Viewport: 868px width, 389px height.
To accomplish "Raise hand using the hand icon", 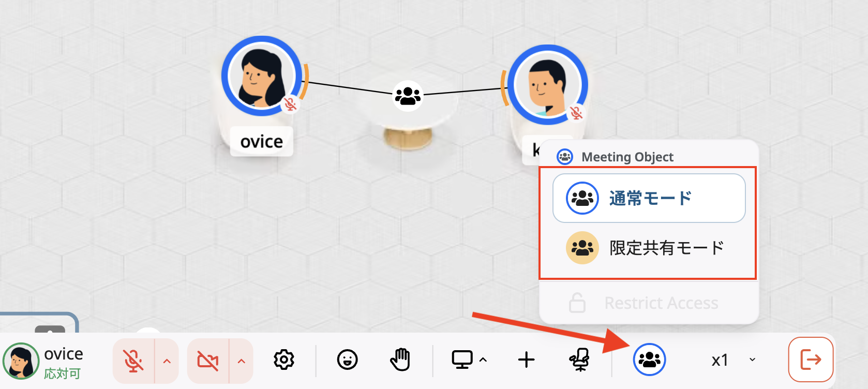I will 400,360.
